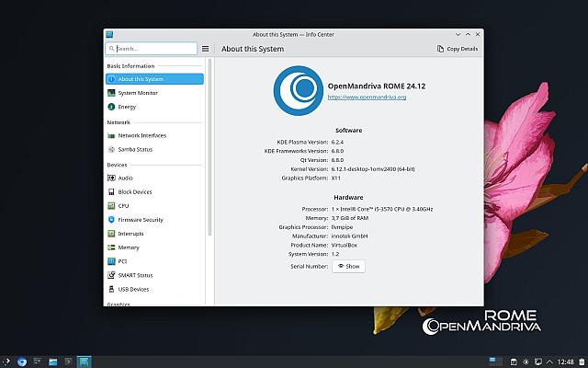Launch OpenMandriva blue circle icon in taskbar
Viewport: 588px width, 368px height.
[x=22, y=362]
